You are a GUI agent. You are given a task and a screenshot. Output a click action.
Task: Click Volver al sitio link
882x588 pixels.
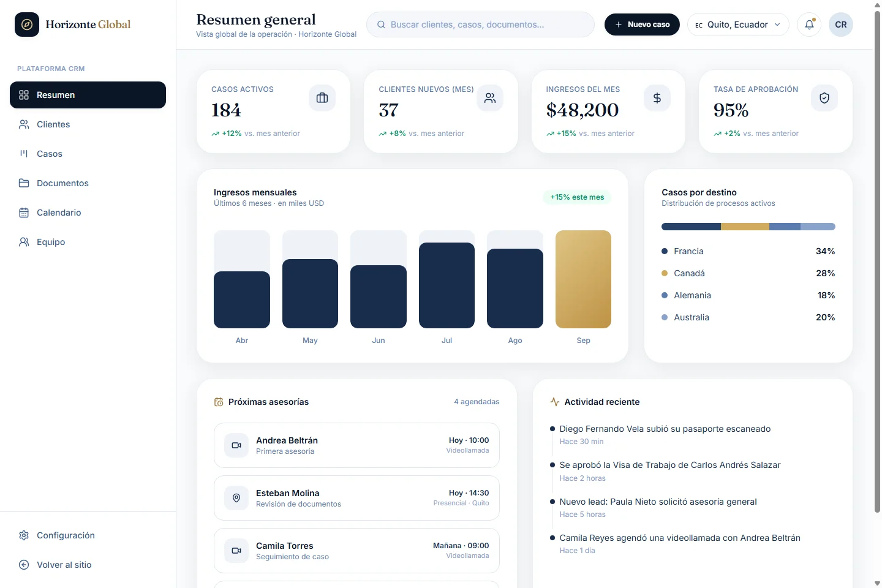coord(88,565)
